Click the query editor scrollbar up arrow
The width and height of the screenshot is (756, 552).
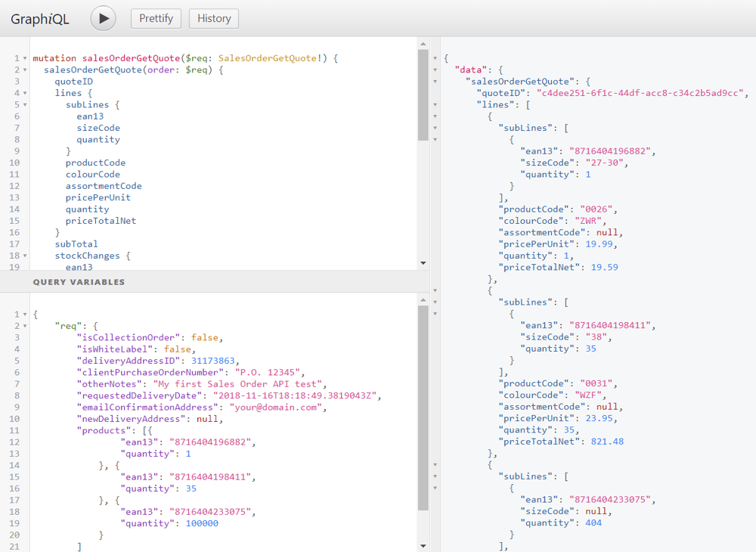click(x=423, y=44)
